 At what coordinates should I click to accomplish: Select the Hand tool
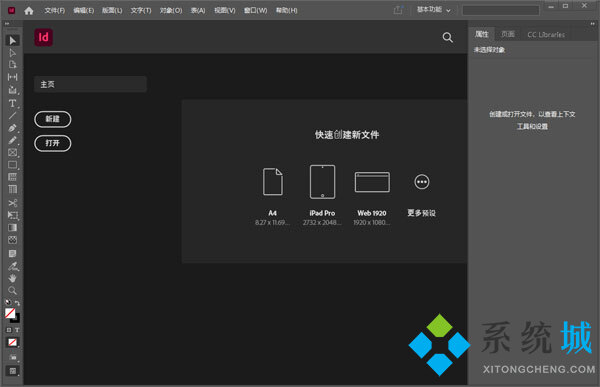(12, 278)
